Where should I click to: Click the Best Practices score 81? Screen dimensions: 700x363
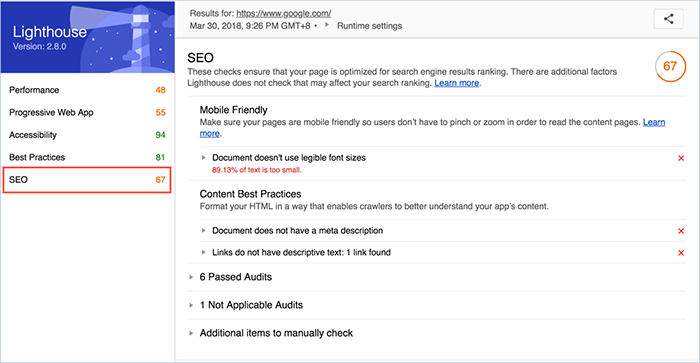tap(160, 157)
